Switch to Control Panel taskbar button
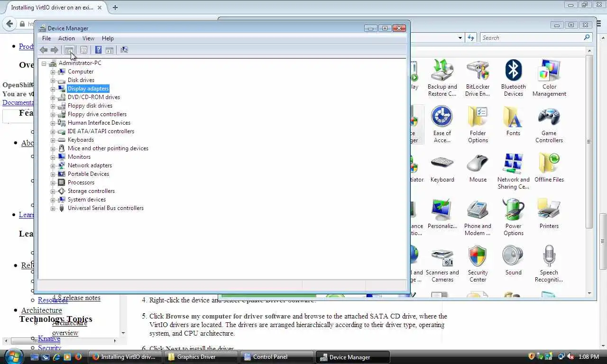Image resolution: width=607 pixels, height=364 pixels. click(x=276, y=357)
